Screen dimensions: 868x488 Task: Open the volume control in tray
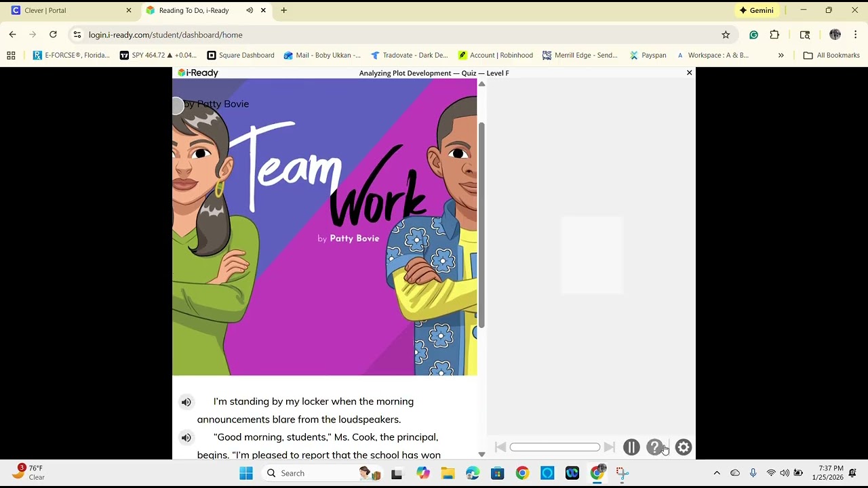785,473
